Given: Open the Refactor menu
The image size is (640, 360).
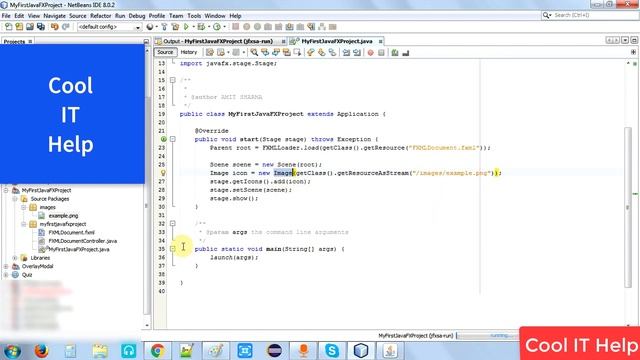Looking at the screenshot, I should pos(100,16).
